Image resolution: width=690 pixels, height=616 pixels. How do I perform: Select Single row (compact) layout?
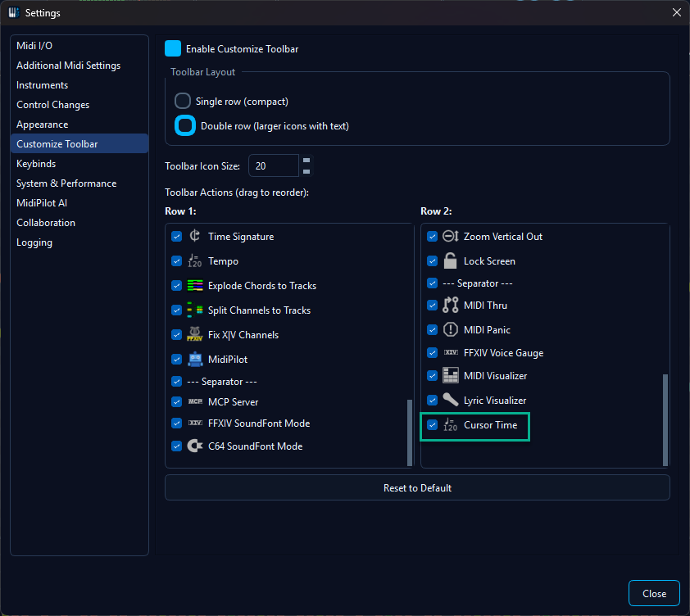[x=183, y=101]
